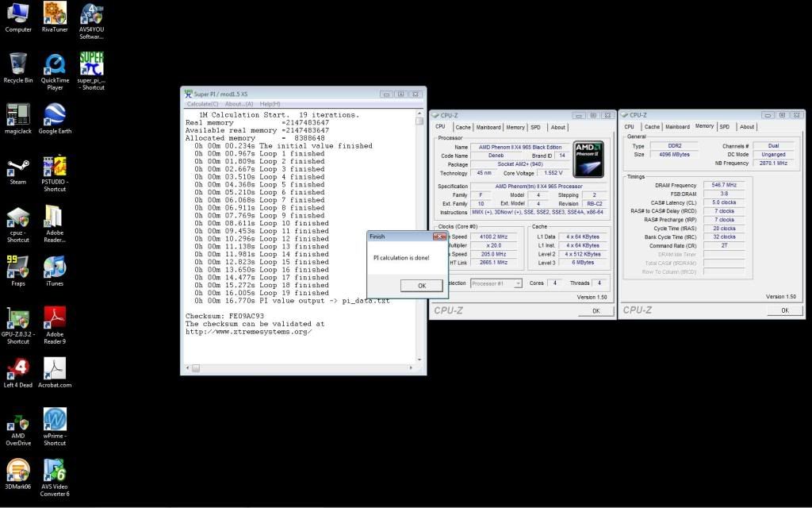Viewport: 812px width, 508px height.
Task: Click the Super PI vertical scrollbar up arrow
Action: [419, 113]
